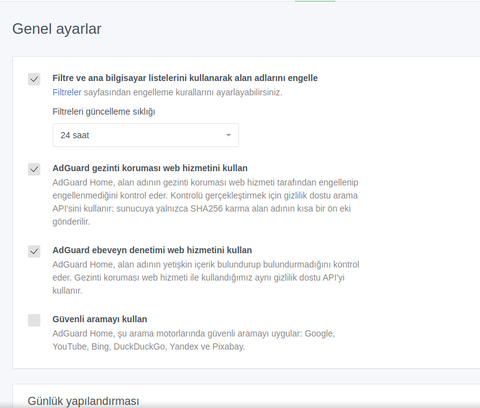Click the bold 'Güvenli aramayı kullan' label text
Screen dimensions: 480x408
click(100, 319)
